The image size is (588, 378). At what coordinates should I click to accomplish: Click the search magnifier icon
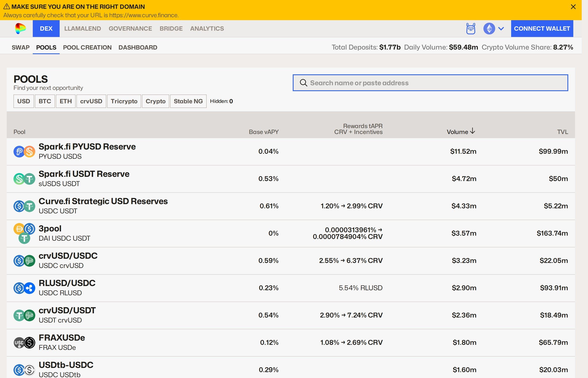pyautogui.click(x=304, y=83)
